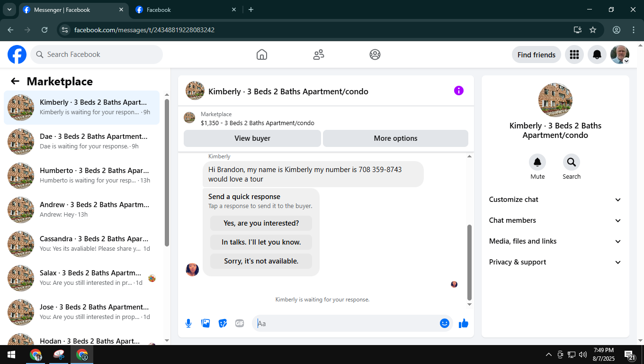Viewport: 644px width, 364px height.
Task: Click Kimberly's phone number message bubble
Action: tap(313, 174)
